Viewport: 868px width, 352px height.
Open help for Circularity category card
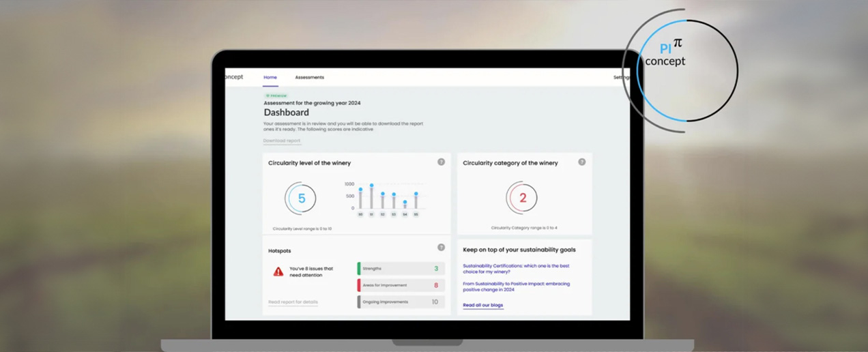(581, 162)
